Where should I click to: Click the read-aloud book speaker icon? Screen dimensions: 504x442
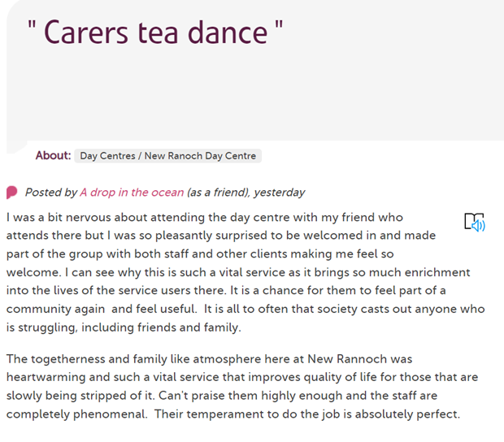[x=475, y=222]
